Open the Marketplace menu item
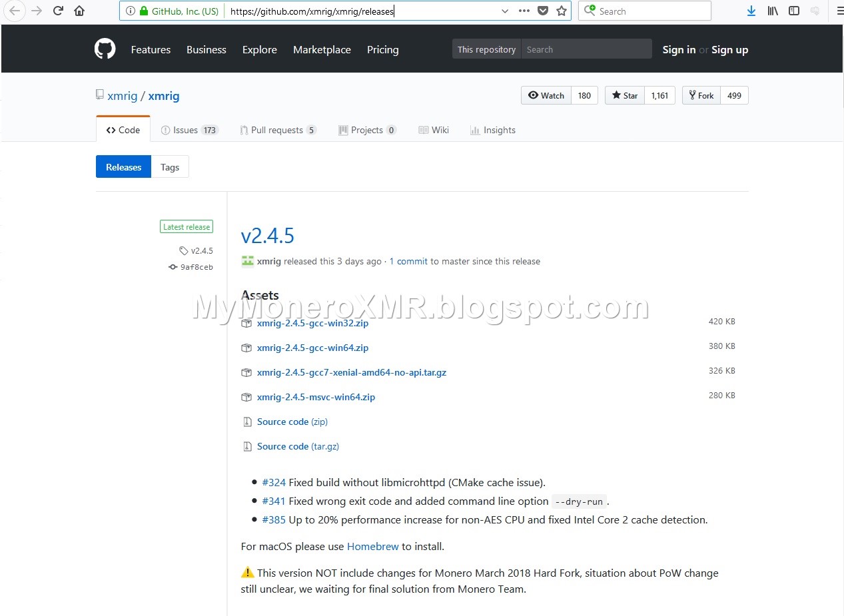 click(322, 49)
